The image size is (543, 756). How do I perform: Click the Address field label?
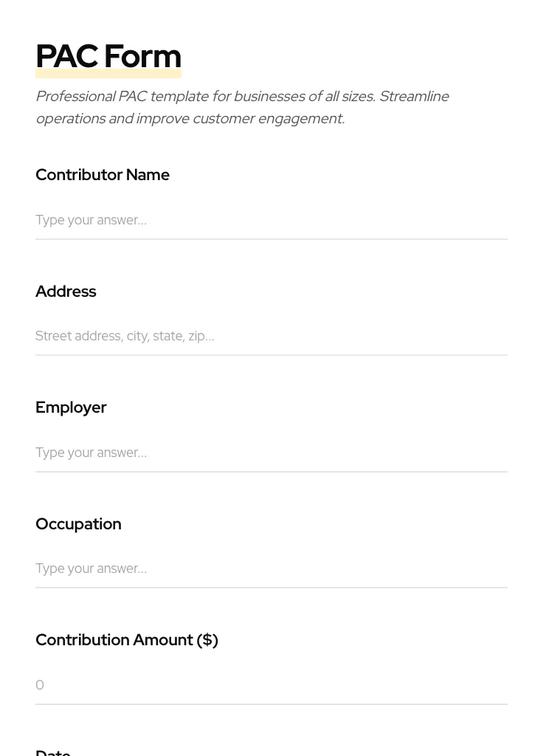coord(66,292)
